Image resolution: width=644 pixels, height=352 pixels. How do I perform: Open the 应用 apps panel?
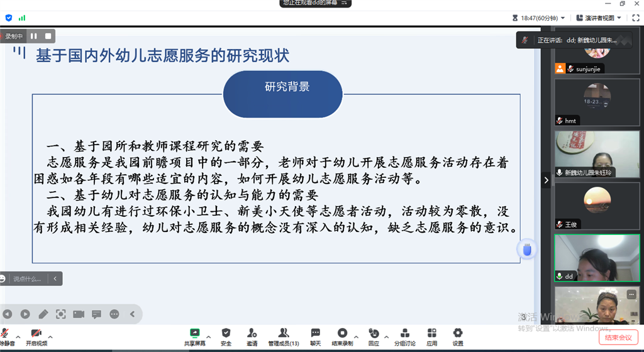point(431,338)
